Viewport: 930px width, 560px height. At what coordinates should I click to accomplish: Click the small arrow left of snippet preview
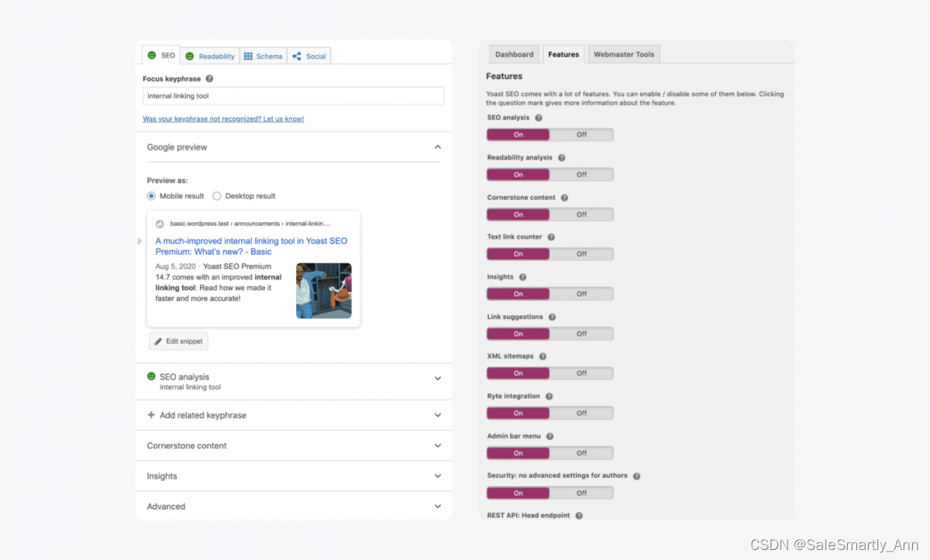click(x=140, y=241)
